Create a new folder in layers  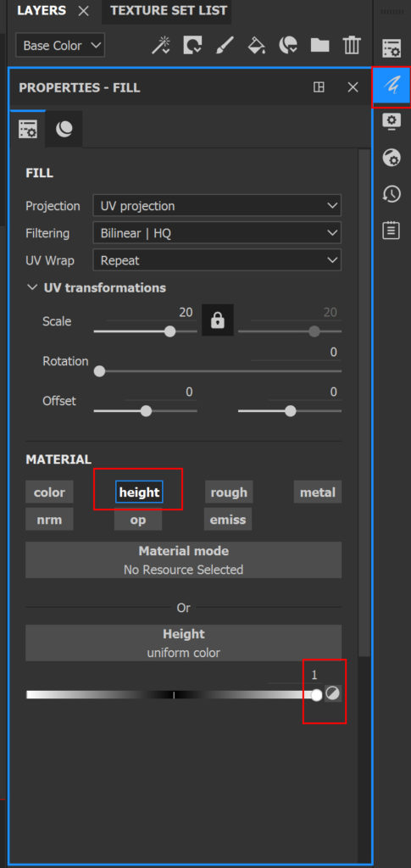319,45
